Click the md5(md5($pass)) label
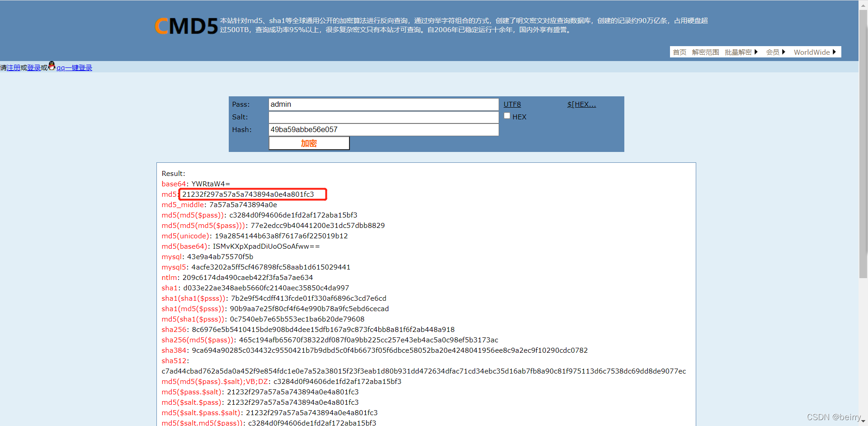The height and width of the screenshot is (426, 868). pos(193,215)
